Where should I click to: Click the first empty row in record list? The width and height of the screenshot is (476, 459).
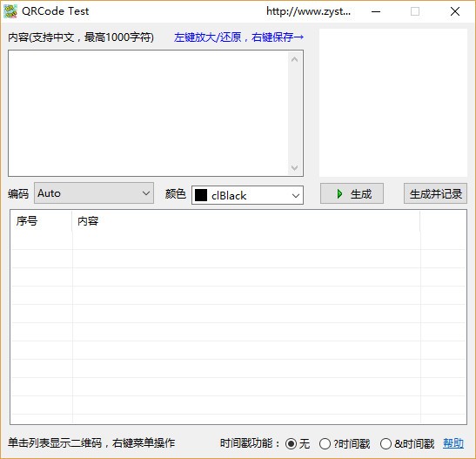[238, 241]
